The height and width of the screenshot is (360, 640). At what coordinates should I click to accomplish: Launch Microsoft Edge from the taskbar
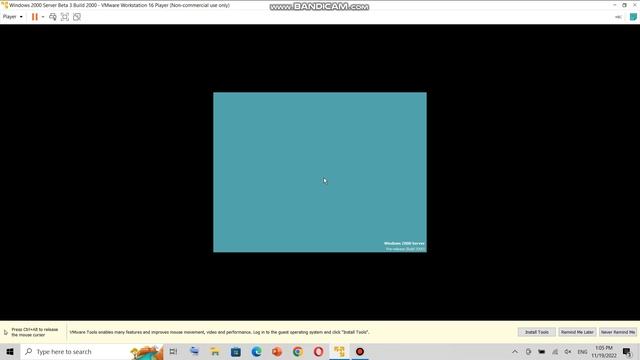tap(256, 351)
